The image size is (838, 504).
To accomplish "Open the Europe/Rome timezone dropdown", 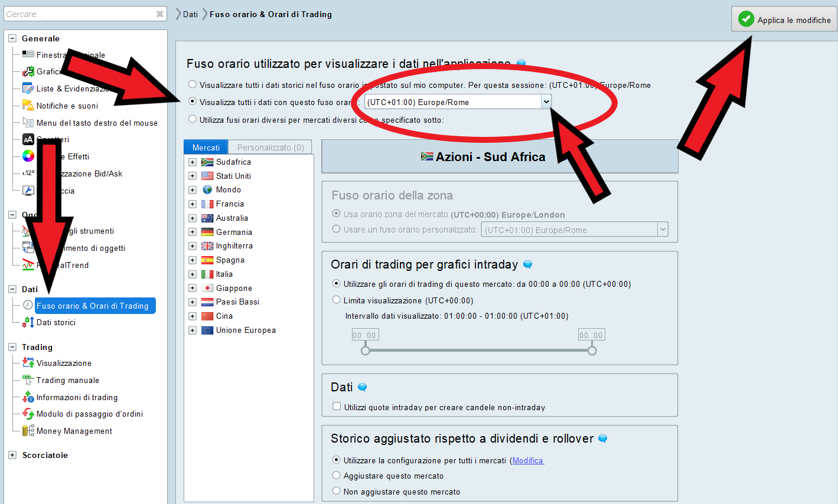I will coord(546,102).
